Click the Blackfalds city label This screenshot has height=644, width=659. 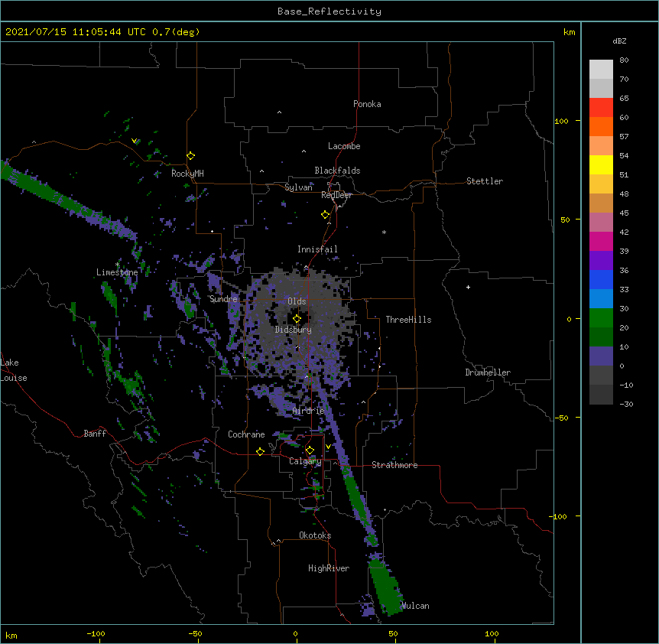[337, 171]
